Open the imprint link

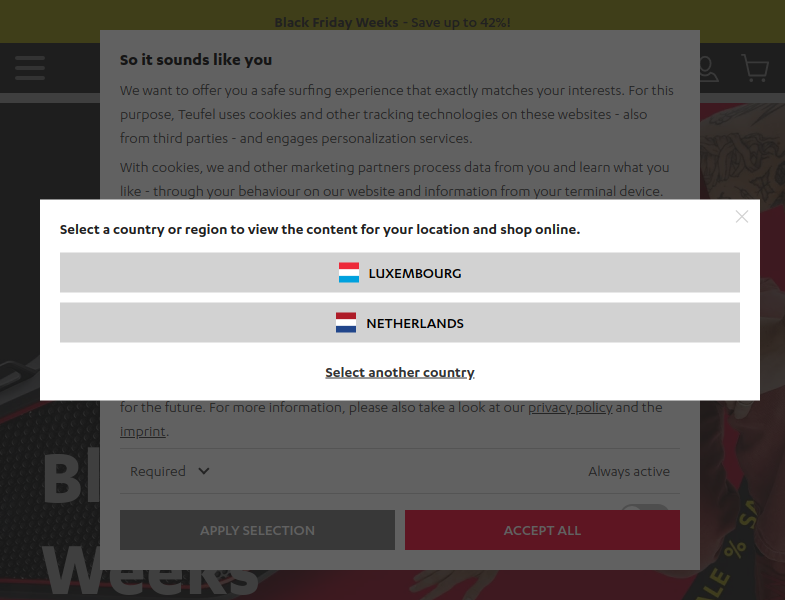coord(143,432)
